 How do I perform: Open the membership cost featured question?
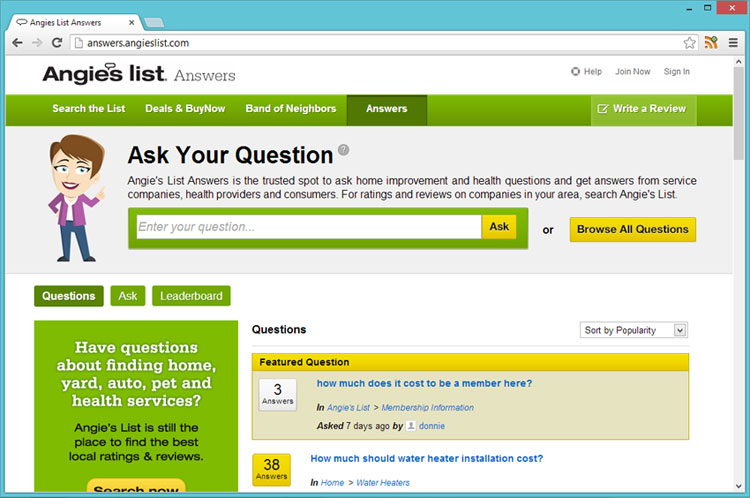424,383
